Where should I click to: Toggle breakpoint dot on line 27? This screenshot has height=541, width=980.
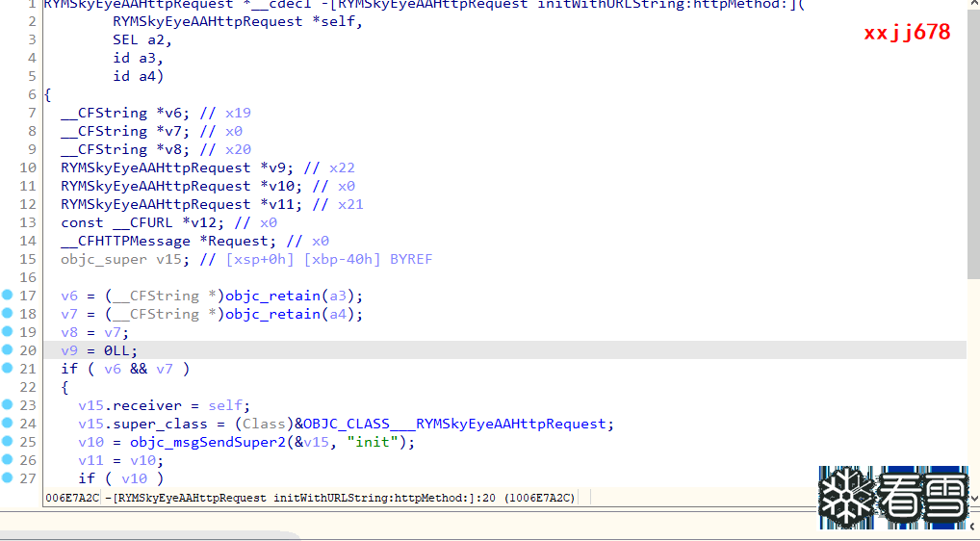pos(7,477)
